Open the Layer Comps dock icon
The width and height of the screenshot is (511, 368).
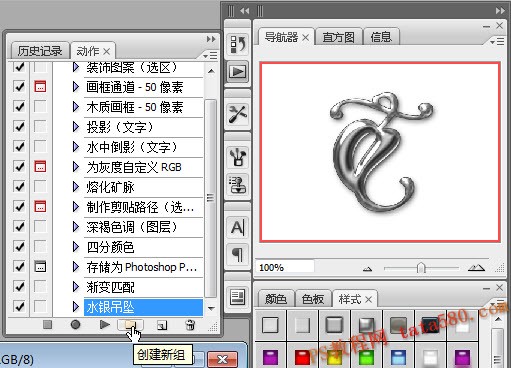238,297
